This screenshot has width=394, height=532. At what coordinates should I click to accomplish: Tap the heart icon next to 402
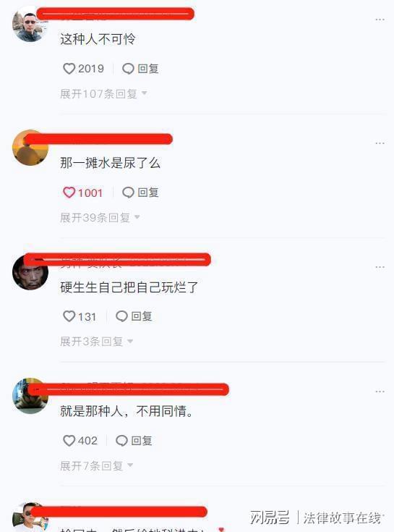coord(69,440)
